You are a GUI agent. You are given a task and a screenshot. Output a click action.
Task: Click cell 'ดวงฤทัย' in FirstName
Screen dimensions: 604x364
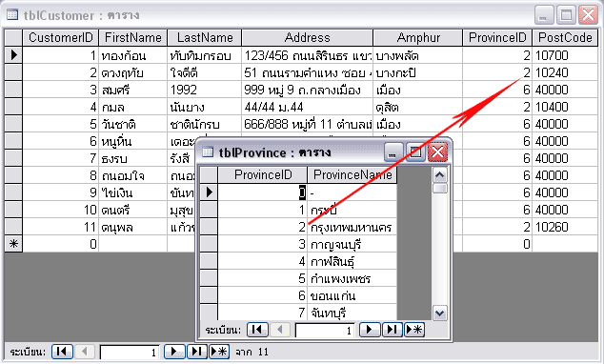click(132, 72)
